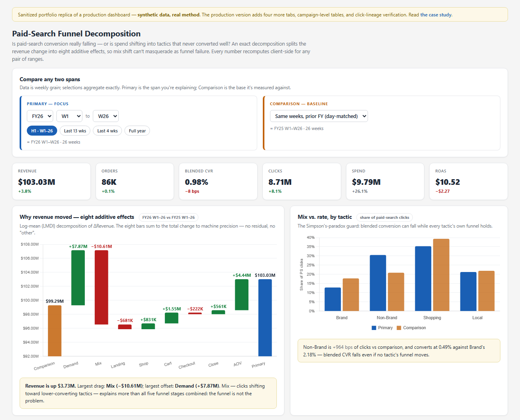This screenshot has width=520, height=420.
Task: Choose the Last 4 wks preset
Action: (107, 131)
